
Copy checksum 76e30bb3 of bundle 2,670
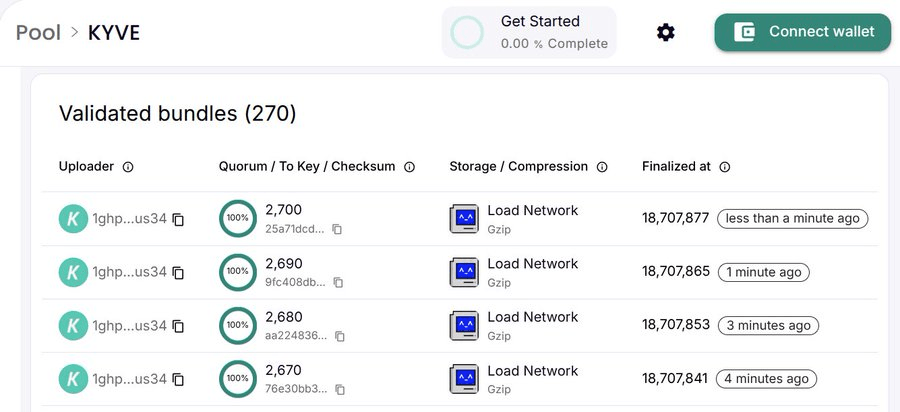(x=340, y=389)
